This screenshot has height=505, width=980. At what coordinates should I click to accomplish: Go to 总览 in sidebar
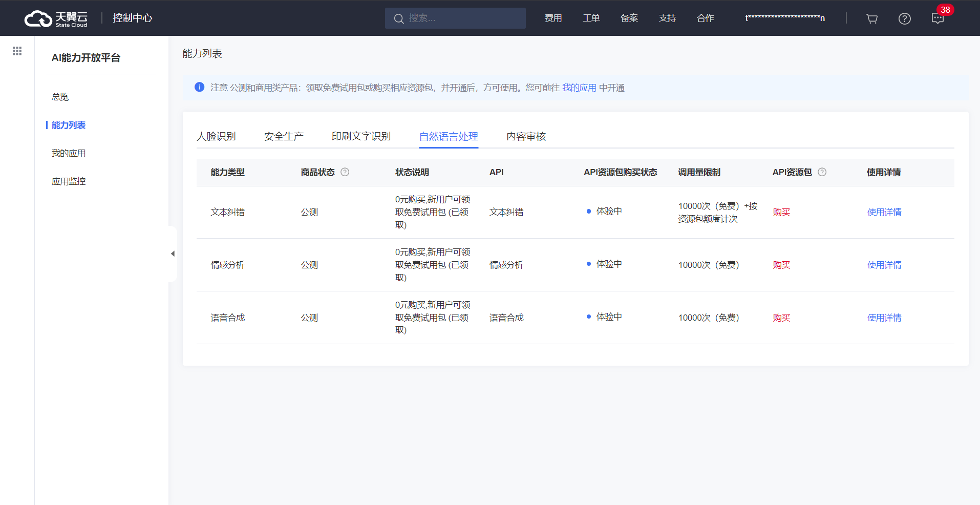click(x=60, y=97)
